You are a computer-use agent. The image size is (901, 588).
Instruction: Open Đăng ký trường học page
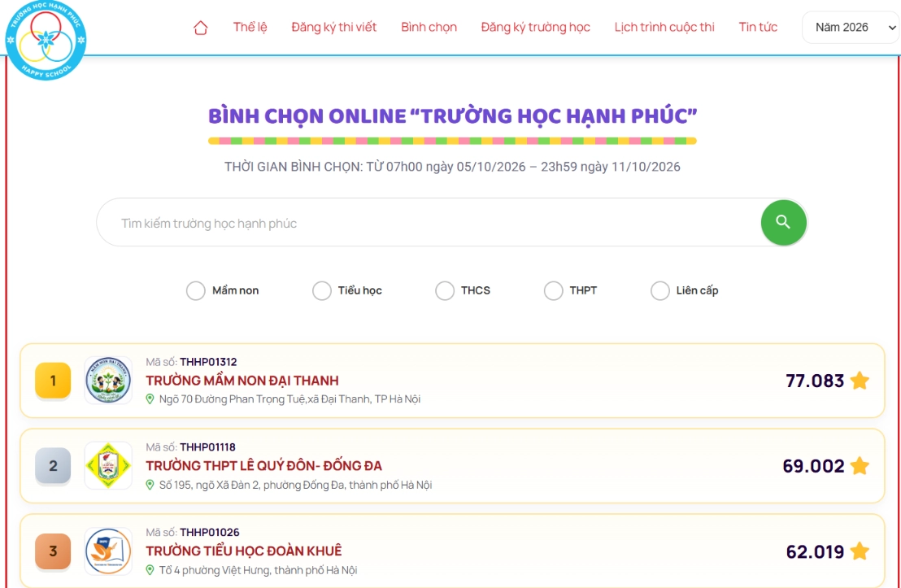click(x=536, y=27)
